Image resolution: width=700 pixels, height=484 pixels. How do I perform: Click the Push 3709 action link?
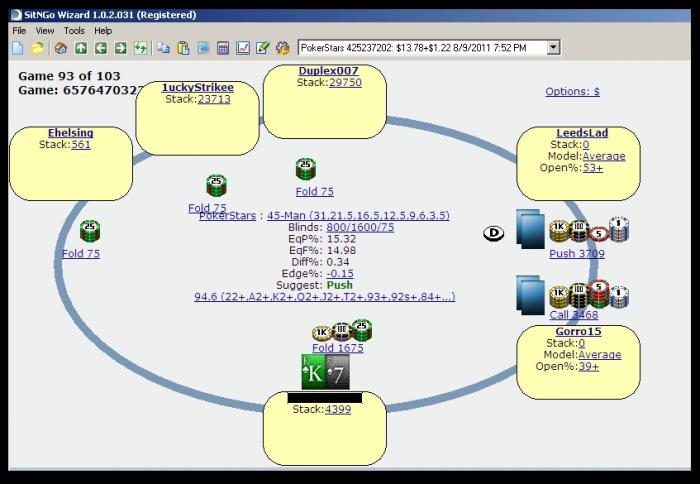coord(577,254)
